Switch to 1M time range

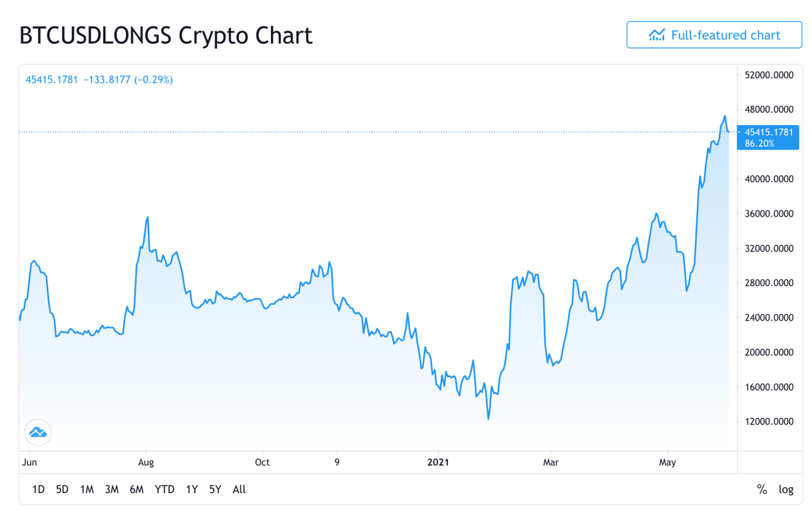pos(87,490)
